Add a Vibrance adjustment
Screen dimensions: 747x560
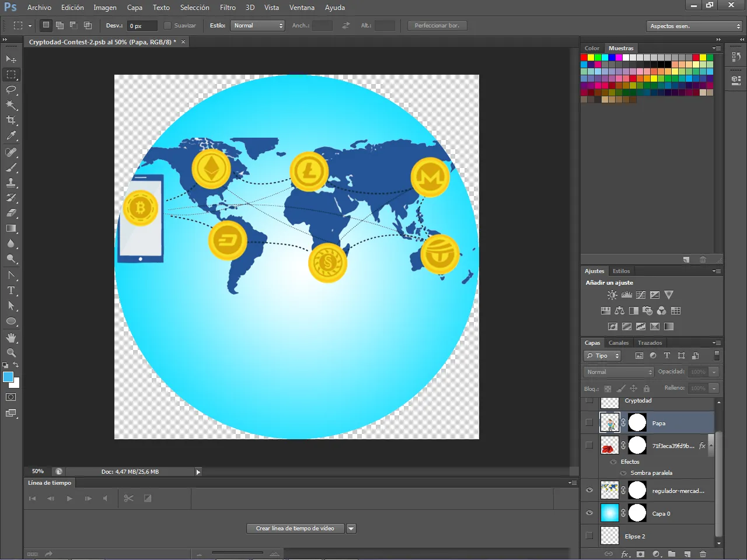click(x=669, y=295)
